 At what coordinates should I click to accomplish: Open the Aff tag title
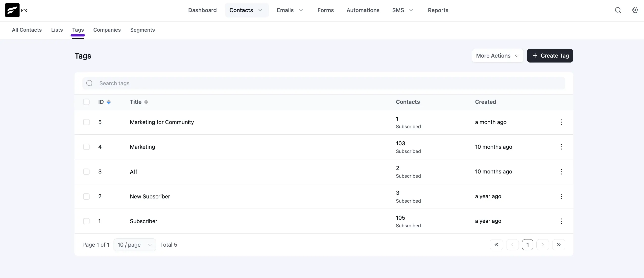tap(133, 172)
